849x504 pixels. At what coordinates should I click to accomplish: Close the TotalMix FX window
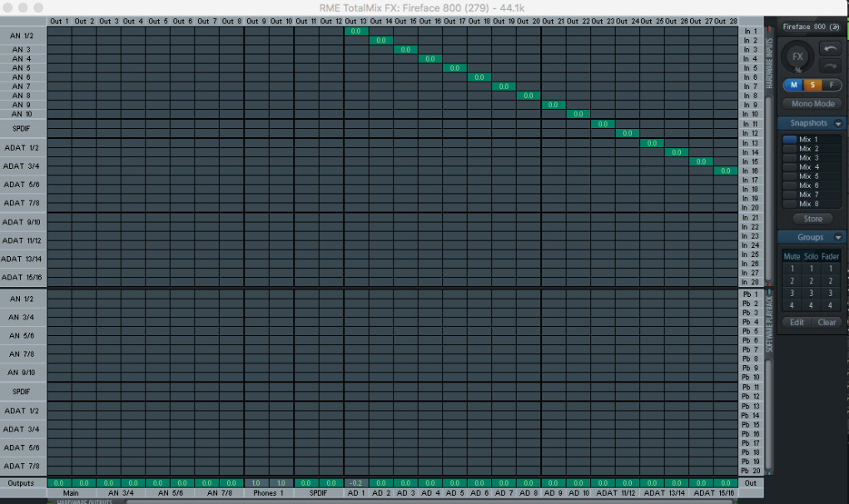pos(7,8)
